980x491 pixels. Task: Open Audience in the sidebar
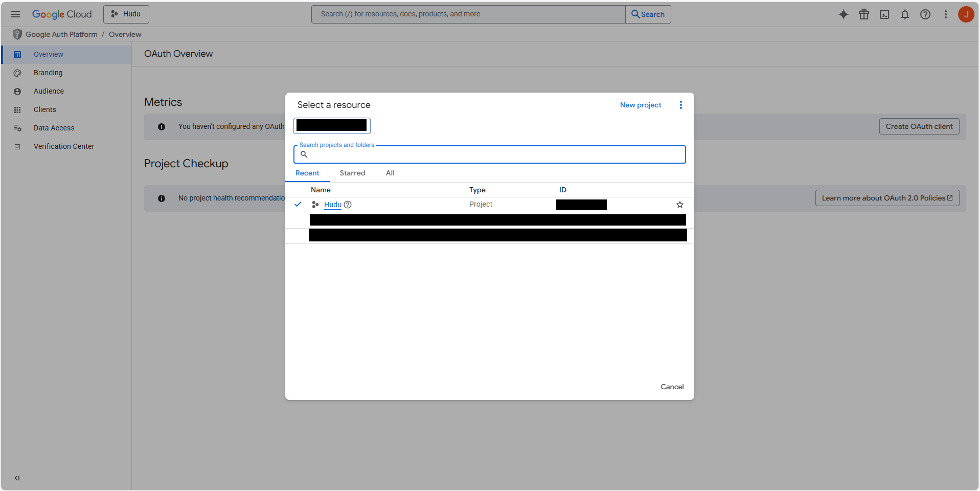click(66, 91)
